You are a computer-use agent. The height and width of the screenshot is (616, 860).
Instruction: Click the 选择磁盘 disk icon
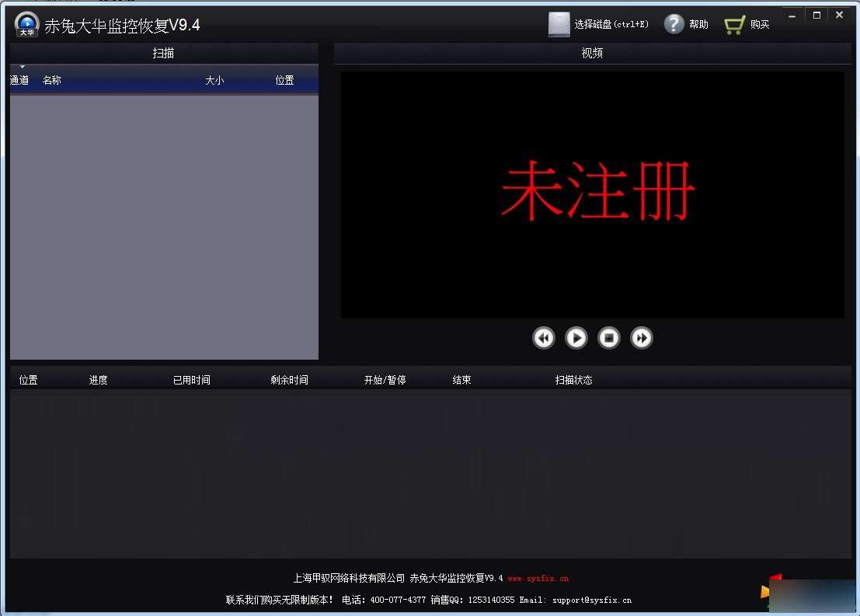point(559,24)
